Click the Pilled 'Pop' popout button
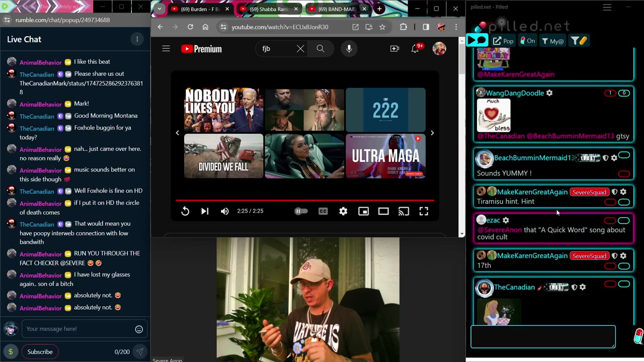This screenshot has height=362, width=644. pos(503,41)
